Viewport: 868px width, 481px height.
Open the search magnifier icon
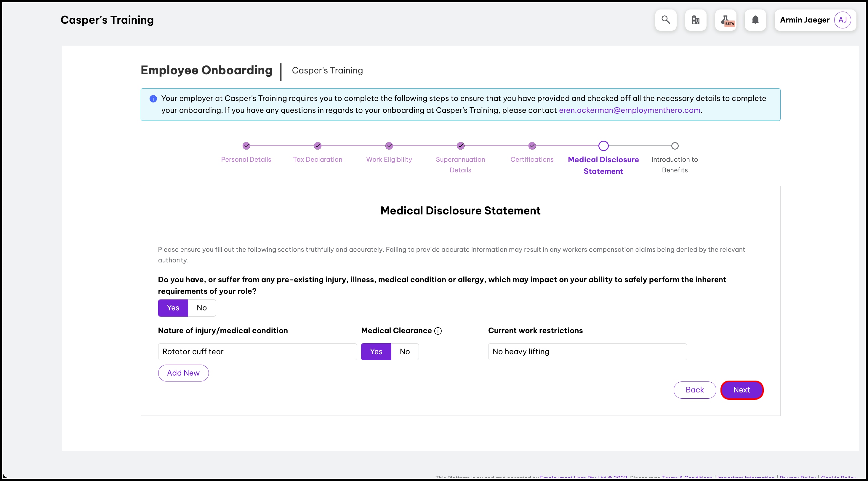pyautogui.click(x=665, y=20)
